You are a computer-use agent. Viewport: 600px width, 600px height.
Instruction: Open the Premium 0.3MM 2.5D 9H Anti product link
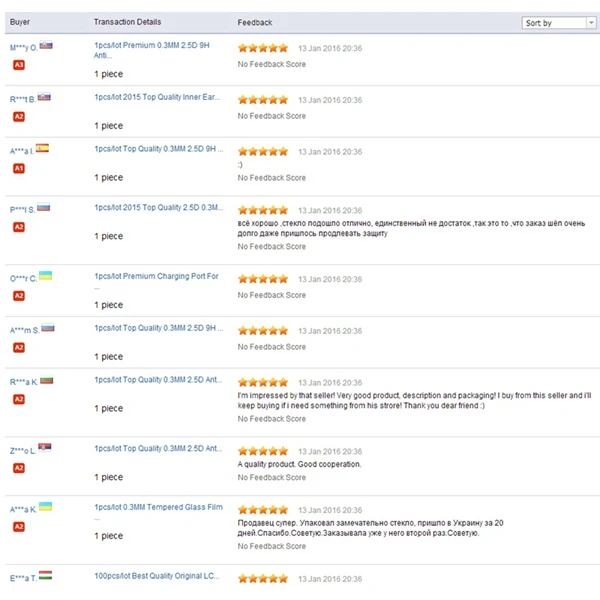point(157,52)
